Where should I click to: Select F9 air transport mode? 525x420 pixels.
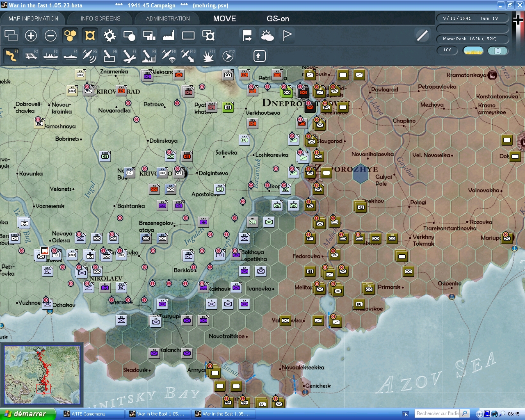pyautogui.click(x=169, y=56)
